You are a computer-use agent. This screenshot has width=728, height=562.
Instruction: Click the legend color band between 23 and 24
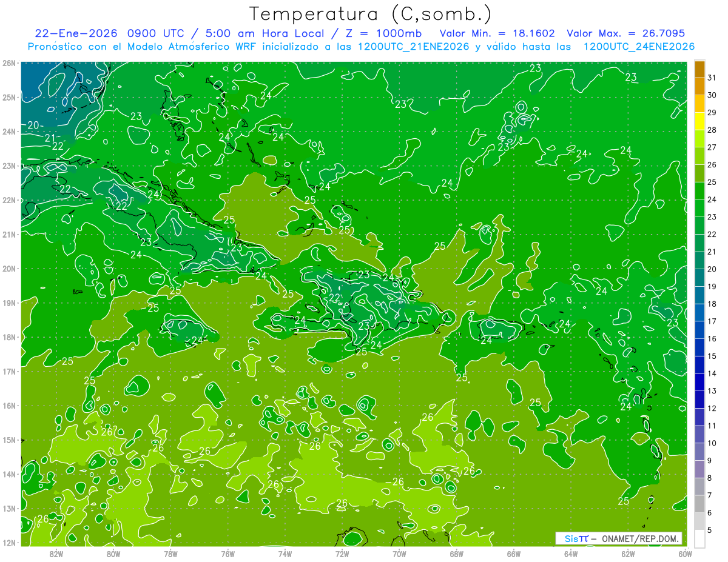(x=699, y=209)
